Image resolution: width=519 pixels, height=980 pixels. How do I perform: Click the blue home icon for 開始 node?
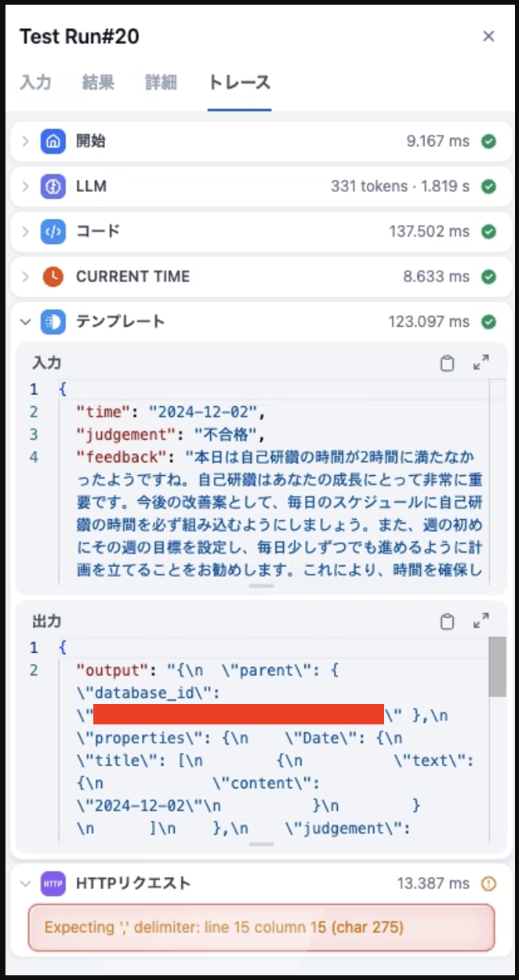point(53,142)
